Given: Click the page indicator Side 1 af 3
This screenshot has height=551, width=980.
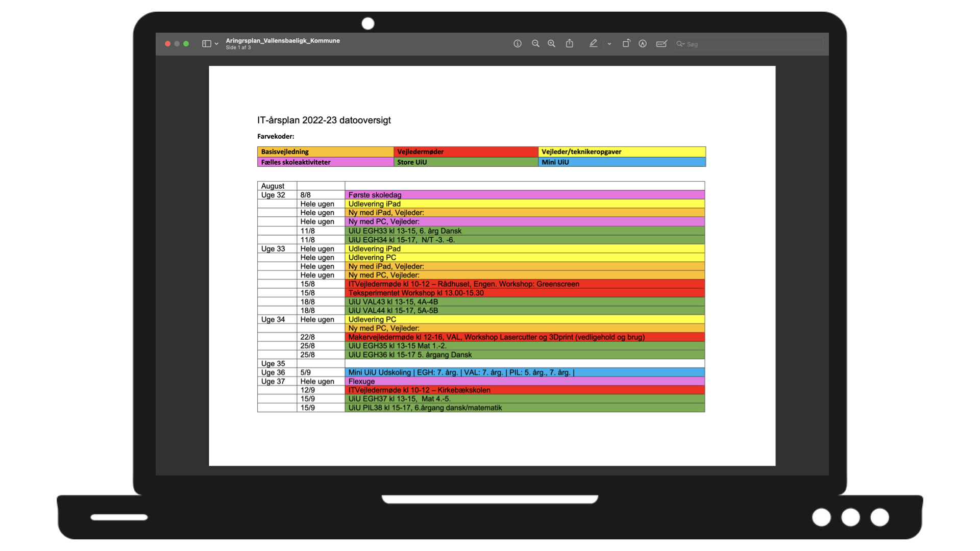Looking at the screenshot, I should [x=238, y=47].
